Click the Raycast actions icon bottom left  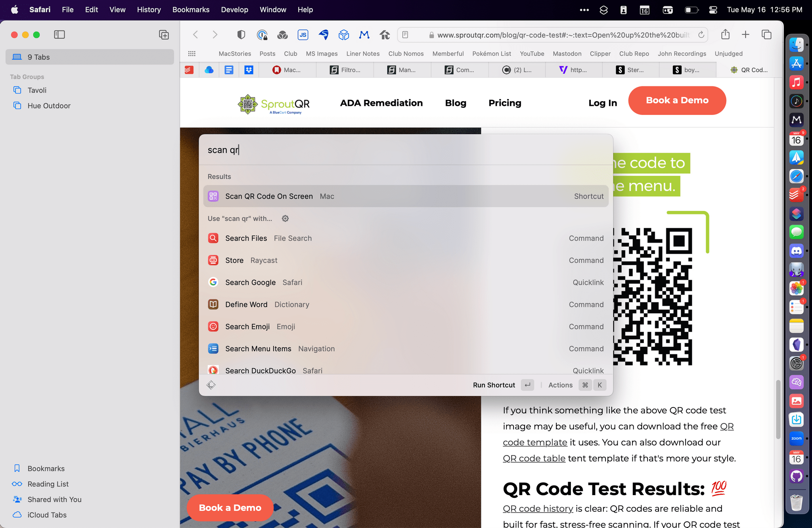coord(211,385)
